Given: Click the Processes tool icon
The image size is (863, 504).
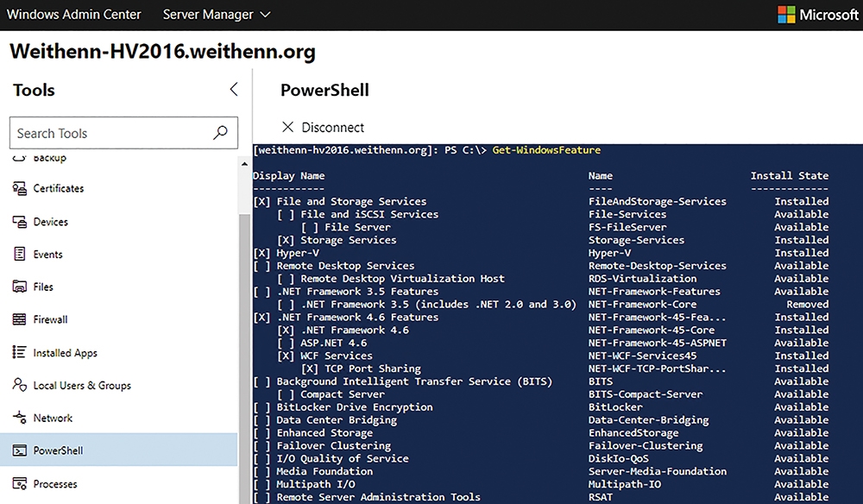Looking at the screenshot, I should pos(19,483).
